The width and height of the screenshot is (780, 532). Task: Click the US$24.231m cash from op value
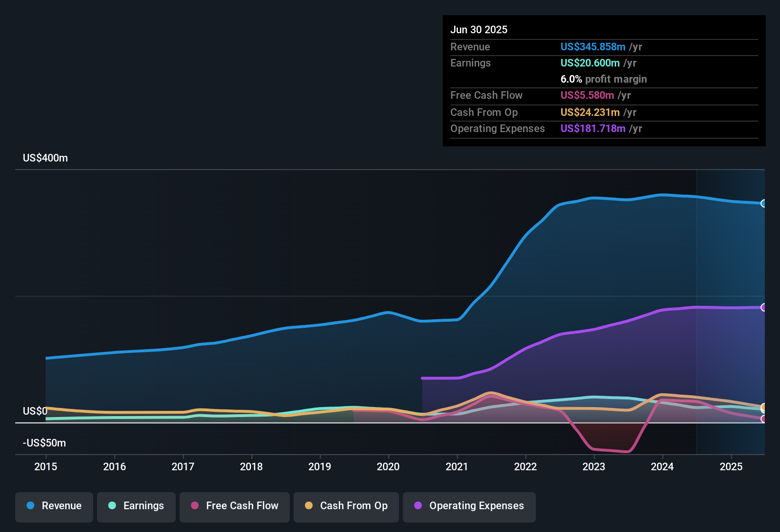point(590,112)
